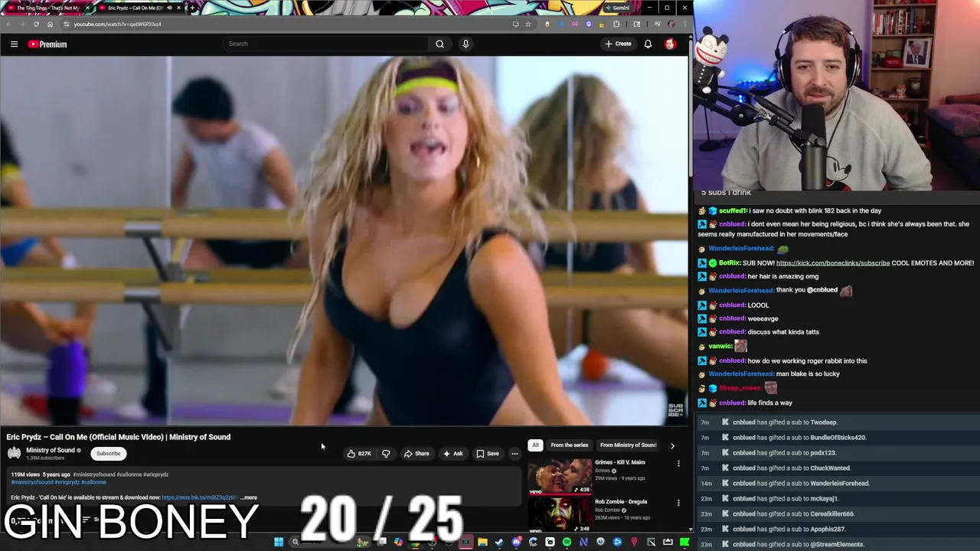Open Spotify from the taskbar

coord(567,543)
